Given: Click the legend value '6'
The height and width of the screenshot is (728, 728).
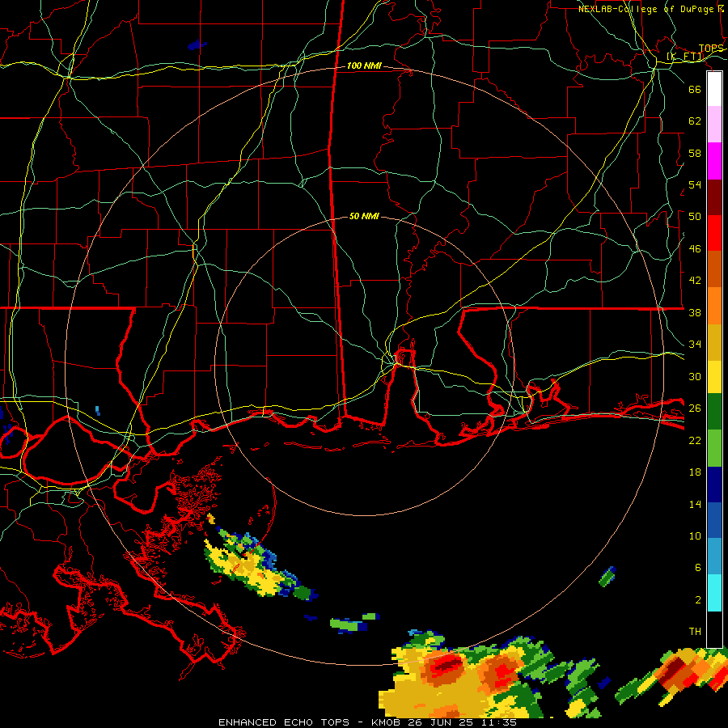Looking at the screenshot, I should (x=697, y=568).
